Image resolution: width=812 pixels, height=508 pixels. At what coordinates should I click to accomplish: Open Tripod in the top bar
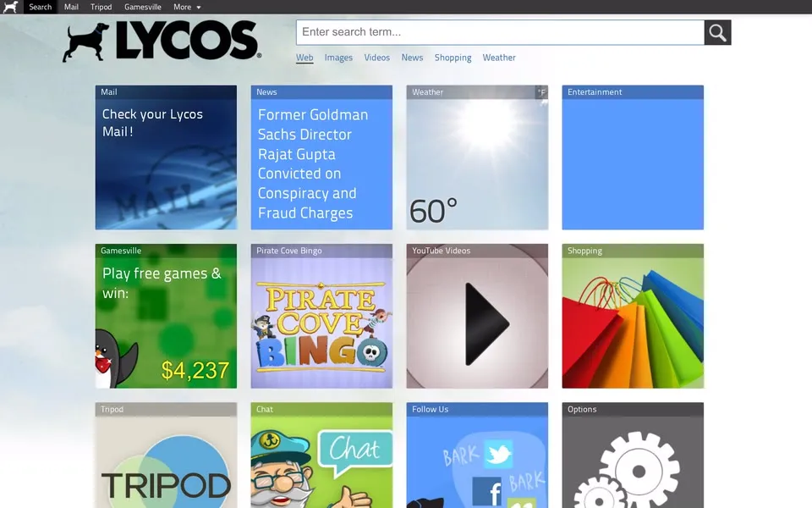pyautogui.click(x=101, y=7)
